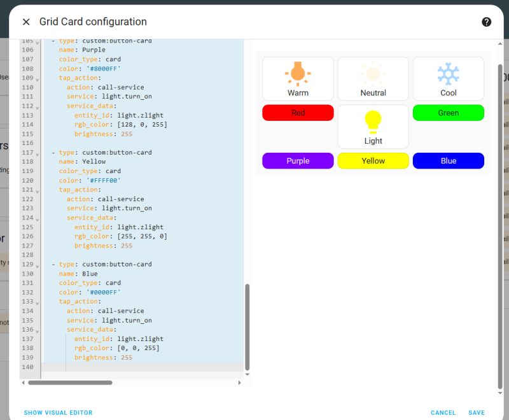Save the card configuration
Image resolution: width=509 pixels, height=420 pixels.
[476, 412]
